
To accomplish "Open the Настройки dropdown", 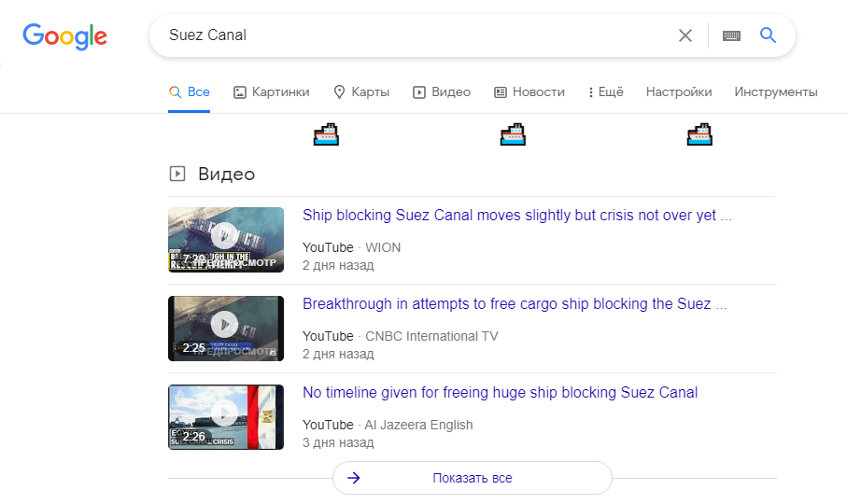I will (679, 91).
